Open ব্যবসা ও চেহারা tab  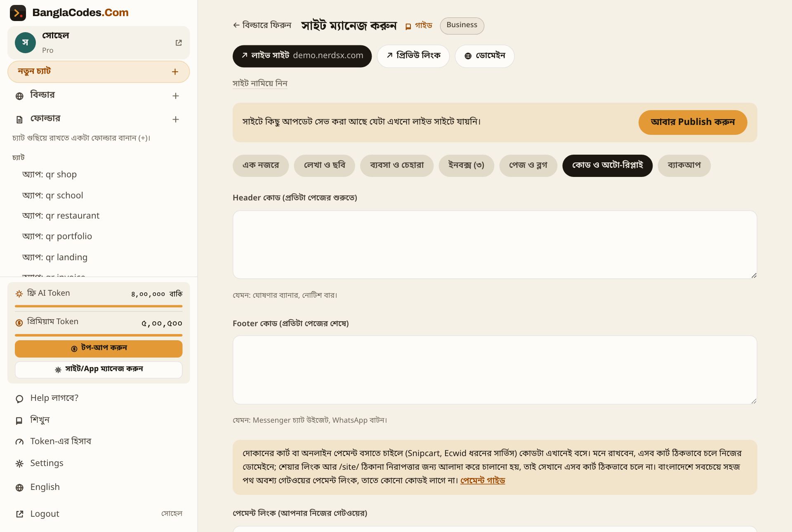point(397,165)
